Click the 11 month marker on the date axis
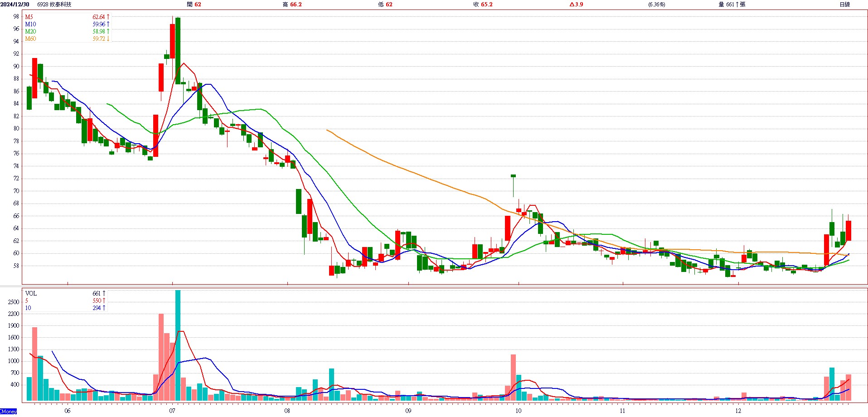This screenshot has width=868, height=417. pos(623,411)
